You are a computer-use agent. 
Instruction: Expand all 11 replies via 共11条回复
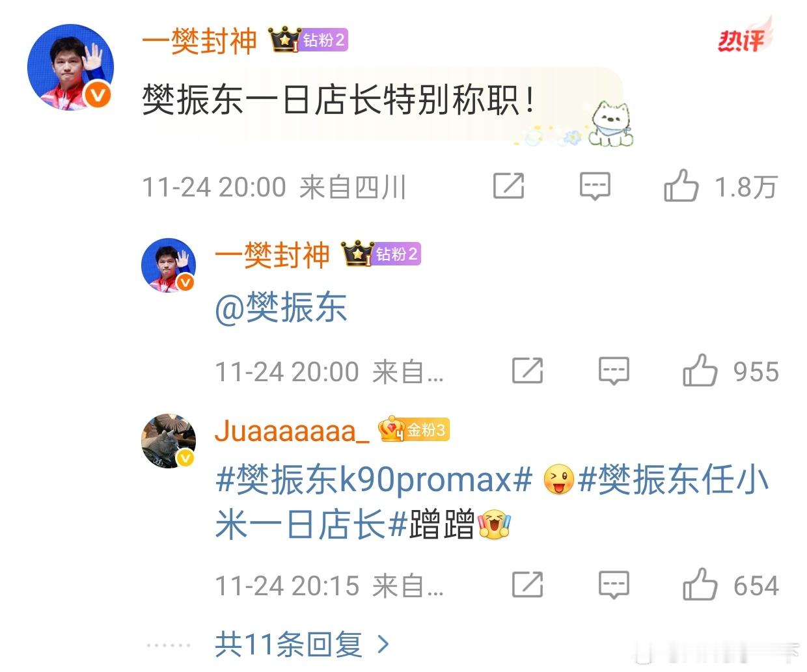(302, 645)
